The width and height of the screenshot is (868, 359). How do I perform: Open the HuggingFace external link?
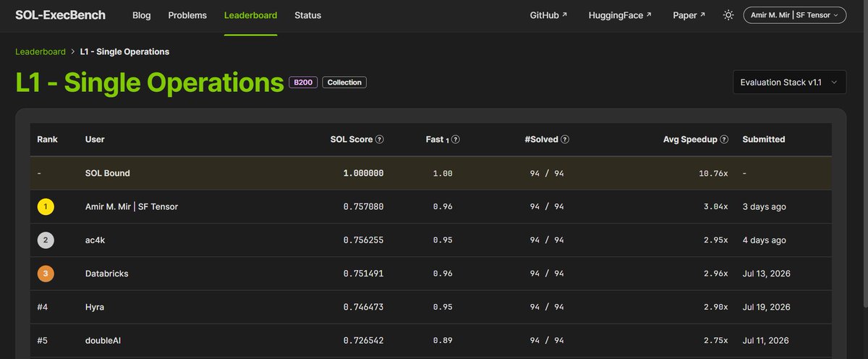point(620,15)
